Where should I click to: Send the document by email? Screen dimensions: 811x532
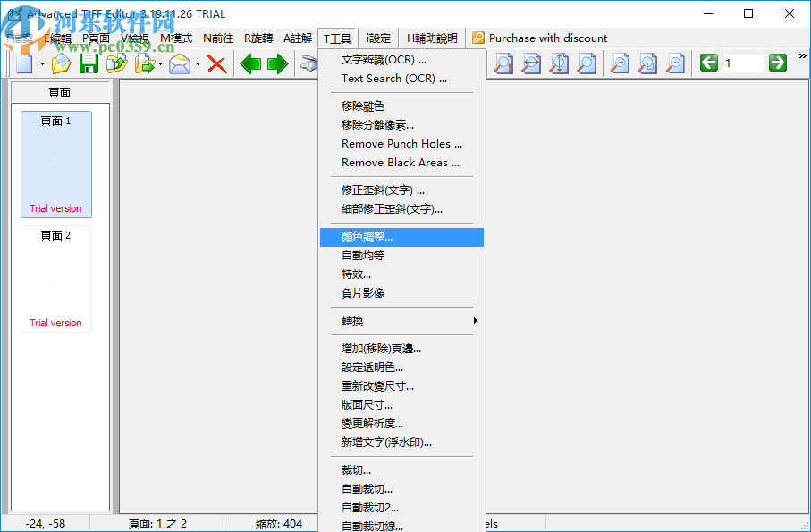(x=178, y=63)
